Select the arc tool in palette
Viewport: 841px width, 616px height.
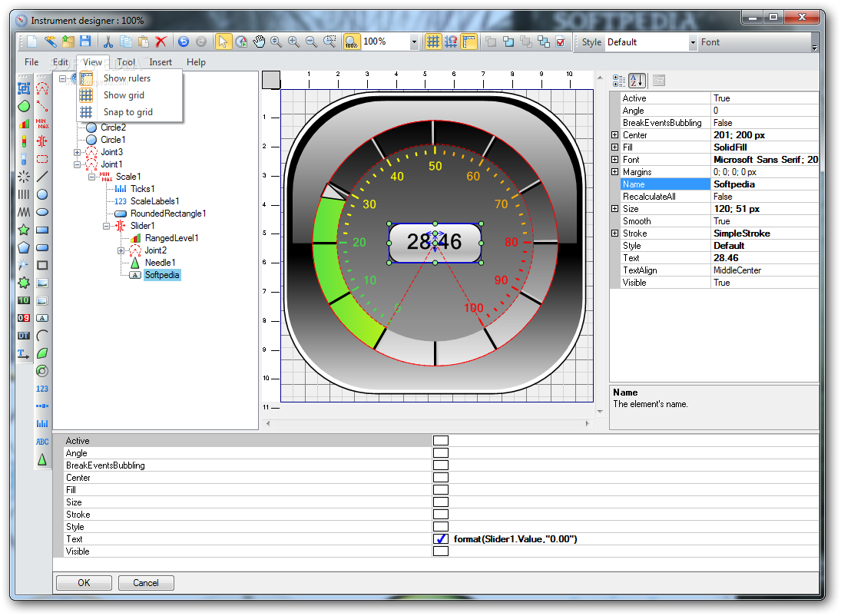[x=41, y=336]
